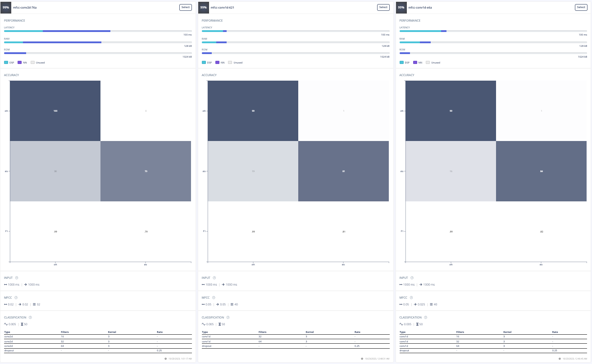Viewport: 592px width, 364px height.
Task: Click clock icon by mfcc-conv1d-621 timestamp
Action: (x=362, y=359)
